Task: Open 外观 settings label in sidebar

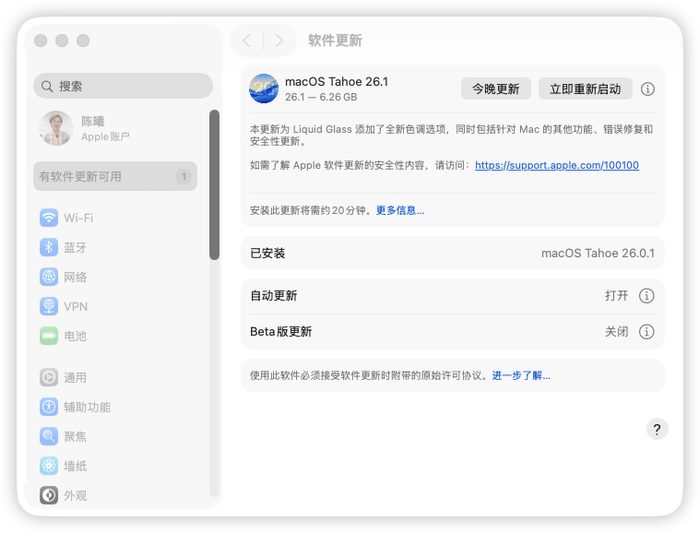Action: pos(75,495)
